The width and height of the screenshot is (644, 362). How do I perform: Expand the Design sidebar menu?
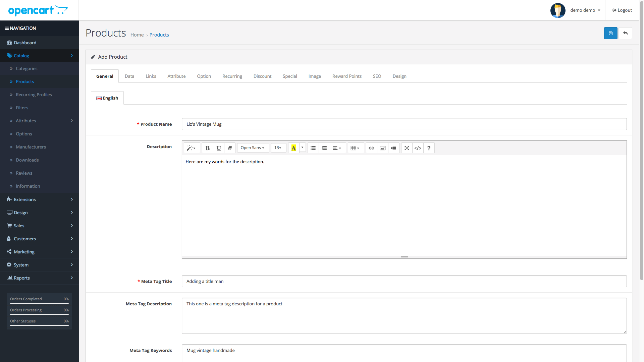pyautogui.click(x=39, y=213)
